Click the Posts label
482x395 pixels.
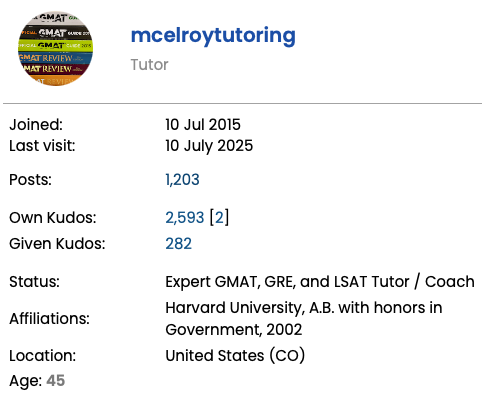(x=30, y=180)
